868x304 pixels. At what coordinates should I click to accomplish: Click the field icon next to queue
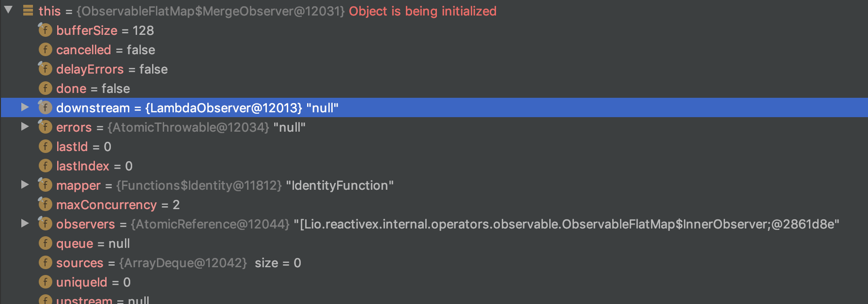45,243
